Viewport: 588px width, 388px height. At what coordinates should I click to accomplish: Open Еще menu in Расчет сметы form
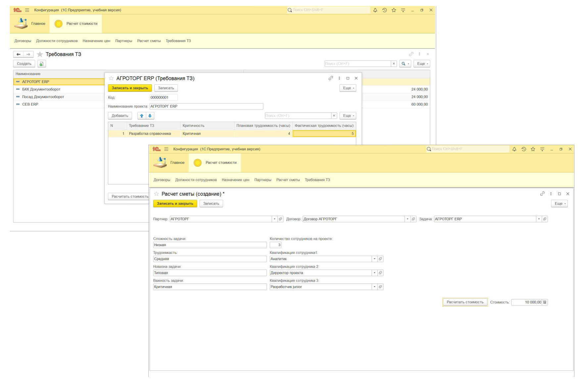(x=559, y=204)
